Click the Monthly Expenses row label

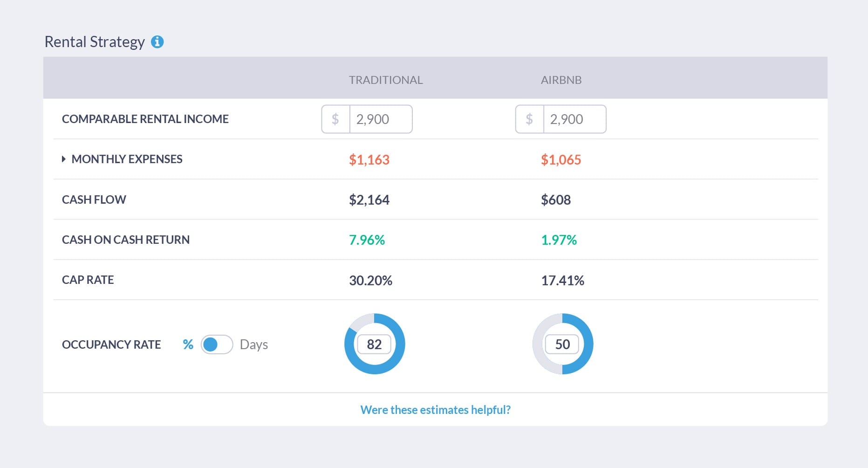click(x=127, y=159)
